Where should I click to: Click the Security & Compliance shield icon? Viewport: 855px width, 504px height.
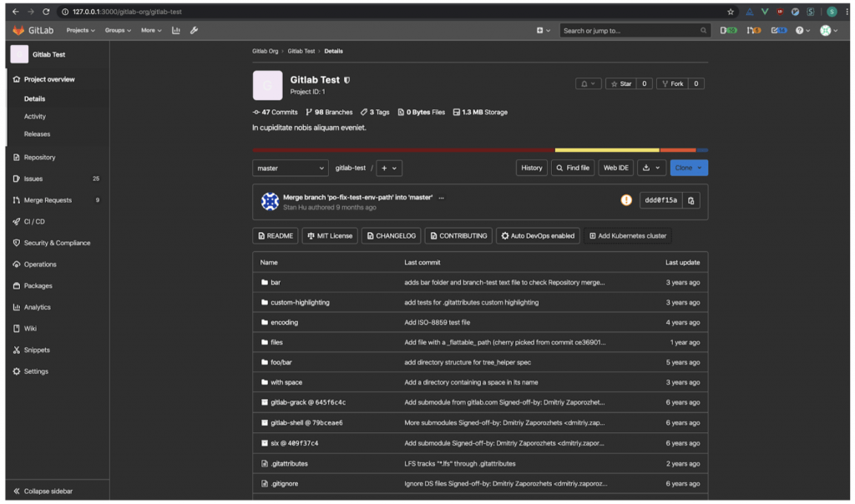click(x=17, y=243)
